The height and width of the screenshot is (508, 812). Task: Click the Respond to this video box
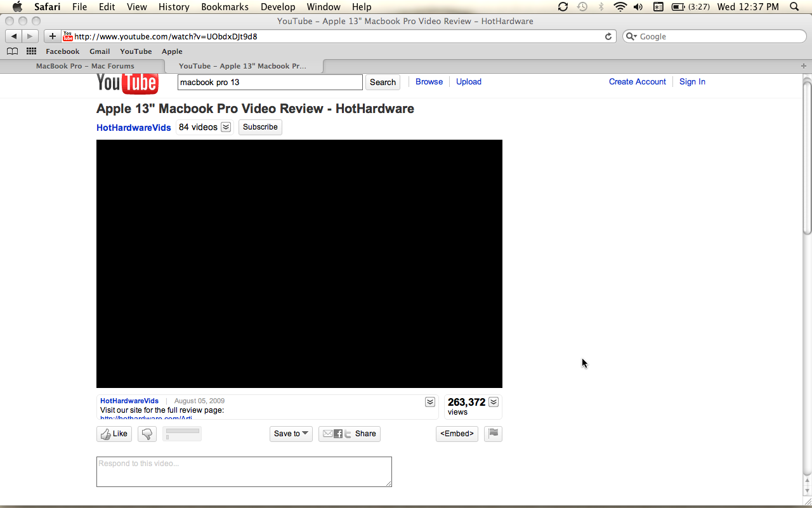tap(244, 472)
